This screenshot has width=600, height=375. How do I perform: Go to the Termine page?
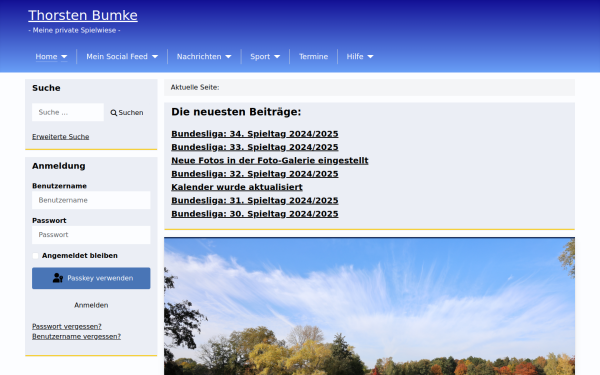pyautogui.click(x=313, y=57)
